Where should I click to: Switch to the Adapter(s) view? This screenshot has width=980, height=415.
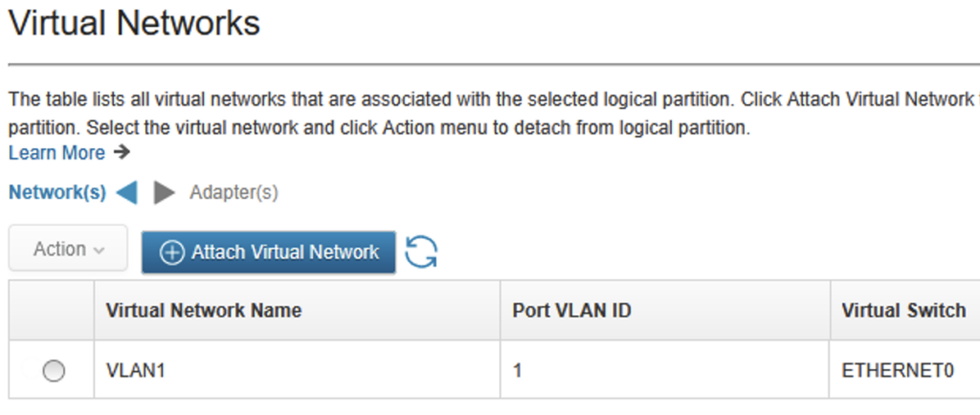234,193
